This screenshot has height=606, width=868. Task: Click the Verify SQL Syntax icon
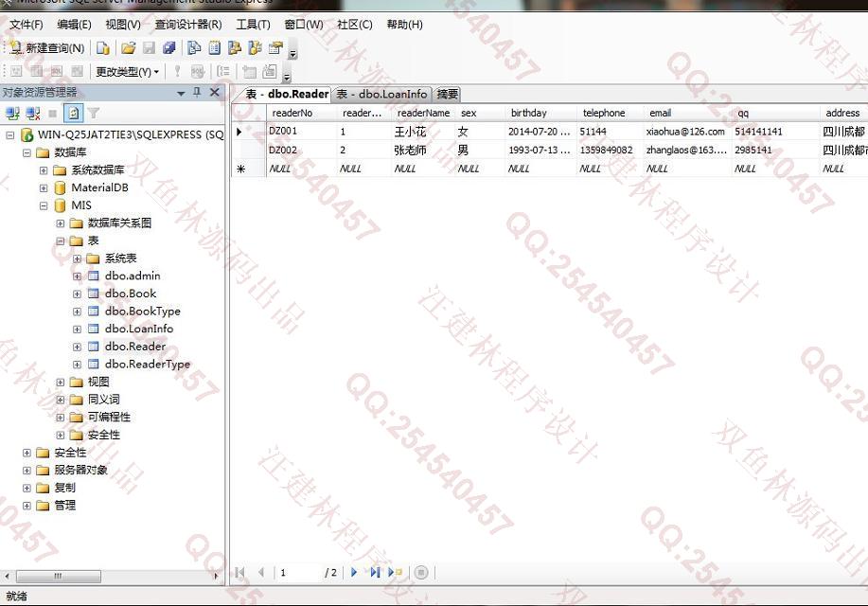tap(198, 71)
